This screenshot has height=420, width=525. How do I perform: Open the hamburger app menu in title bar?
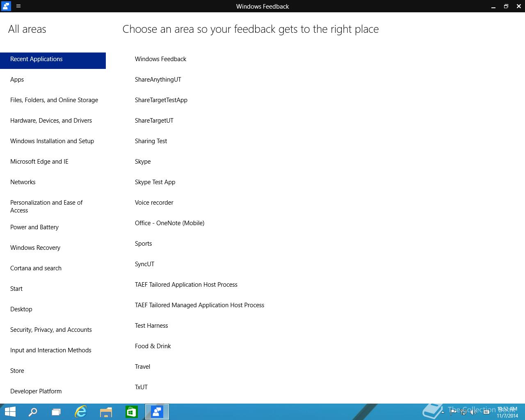pos(18,6)
